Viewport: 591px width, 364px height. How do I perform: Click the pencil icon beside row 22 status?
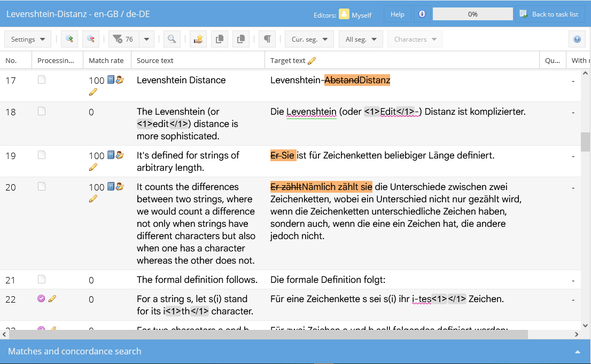pos(52,298)
